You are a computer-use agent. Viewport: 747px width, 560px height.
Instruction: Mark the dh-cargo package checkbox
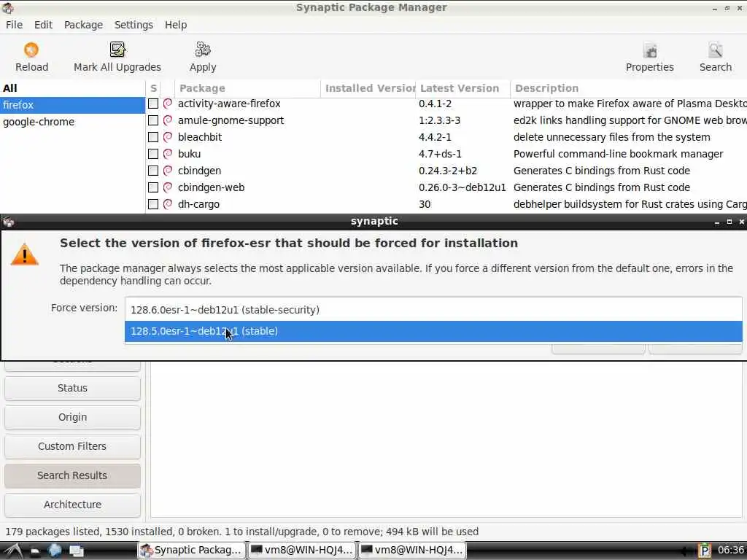tap(153, 204)
